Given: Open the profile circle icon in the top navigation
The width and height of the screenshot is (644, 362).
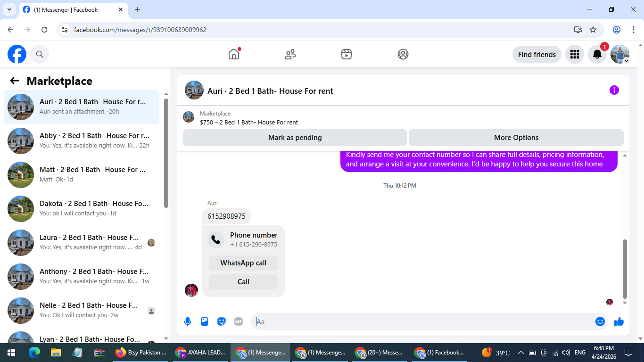Looking at the screenshot, I should tap(403, 54).
